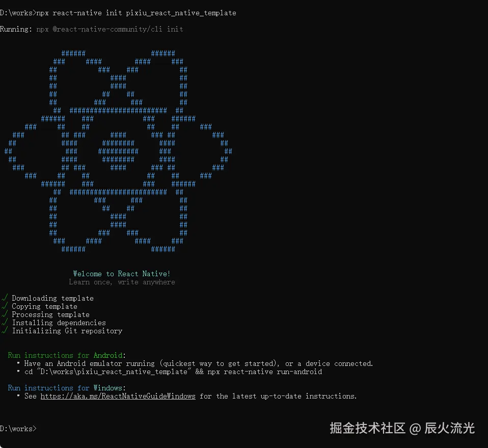Click the 'Learn once, write anywhere' tagline
Image resolution: width=488 pixels, height=448 pixels.
point(122,282)
